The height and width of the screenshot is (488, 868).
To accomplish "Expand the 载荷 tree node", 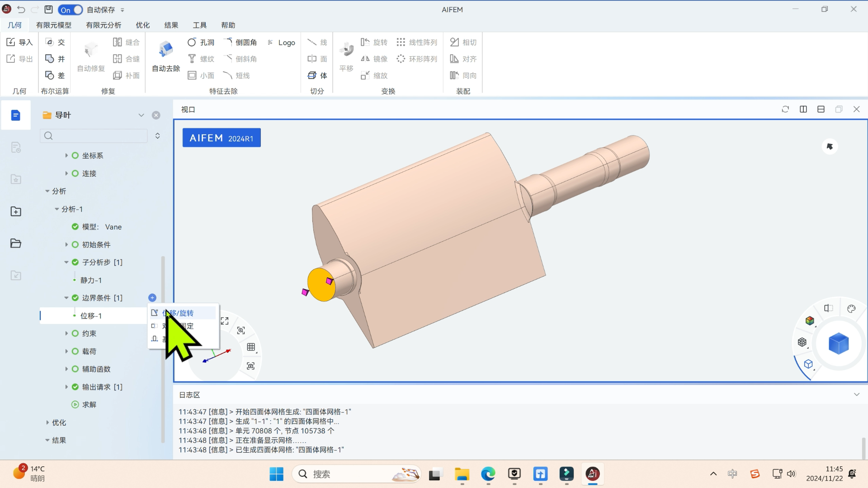I will coord(66,351).
